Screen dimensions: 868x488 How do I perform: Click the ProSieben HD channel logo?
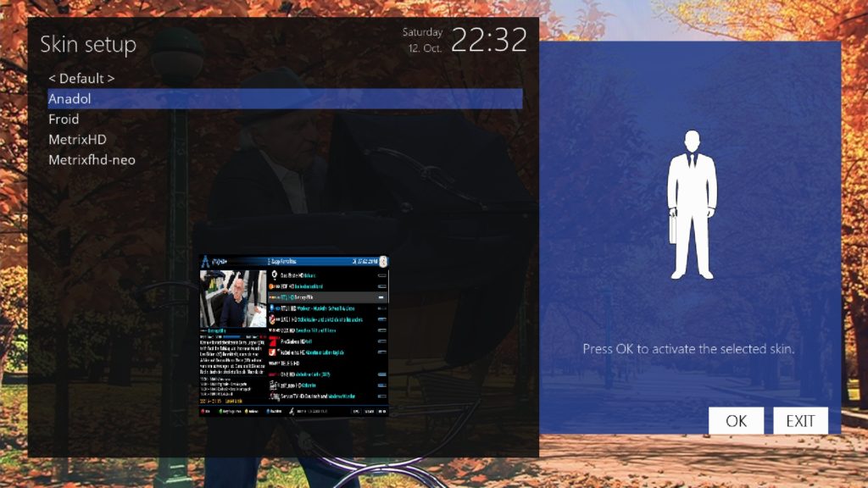[x=273, y=341]
